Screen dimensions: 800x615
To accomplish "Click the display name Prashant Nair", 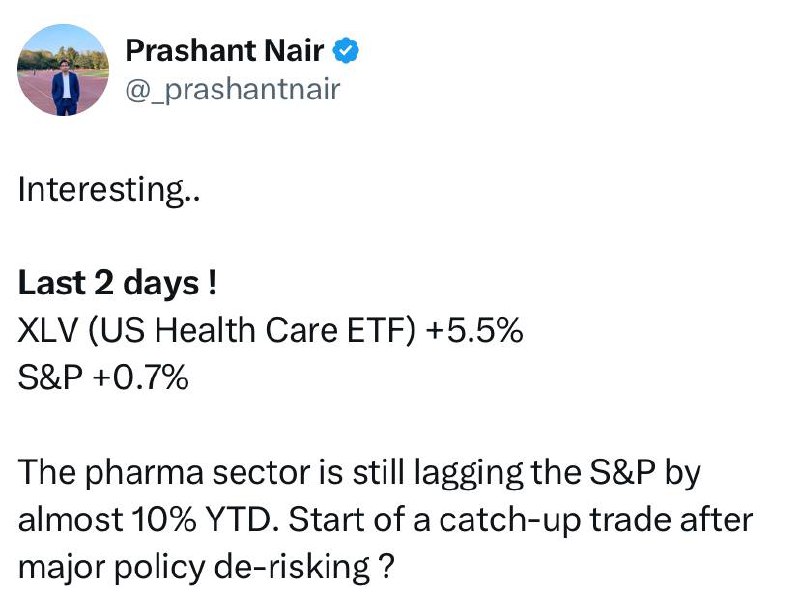I will (x=225, y=50).
